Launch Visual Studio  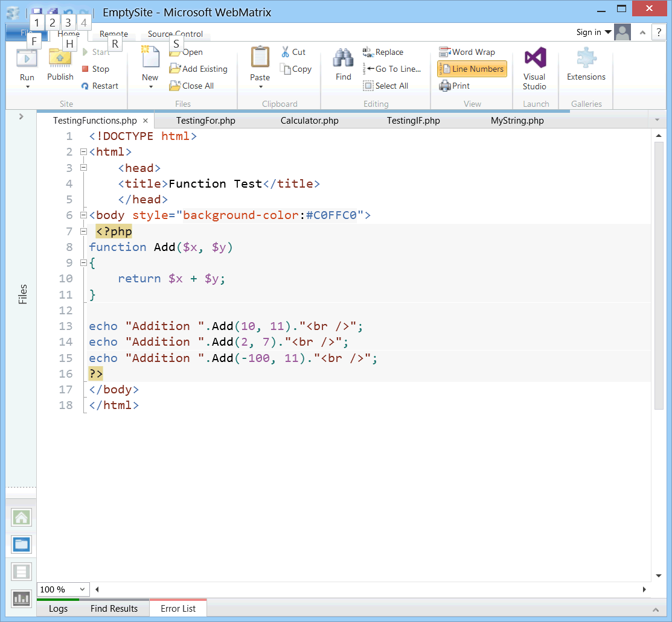[535, 68]
